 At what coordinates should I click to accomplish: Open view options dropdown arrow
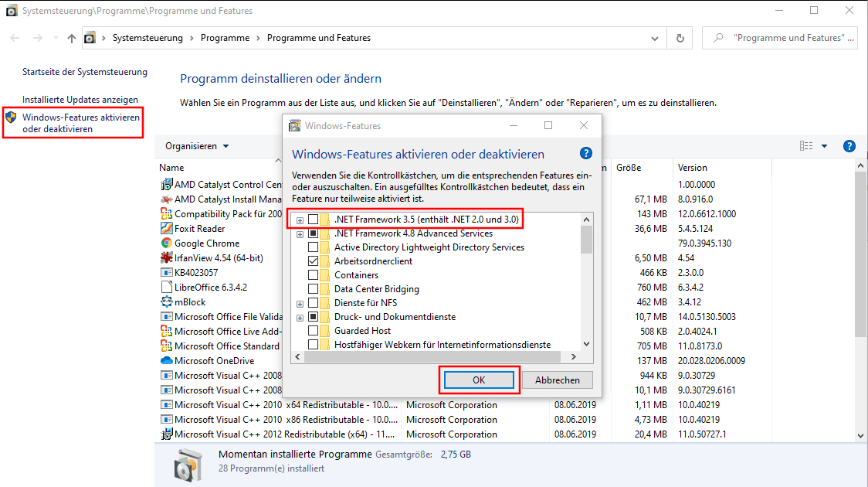(x=824, y=145)
